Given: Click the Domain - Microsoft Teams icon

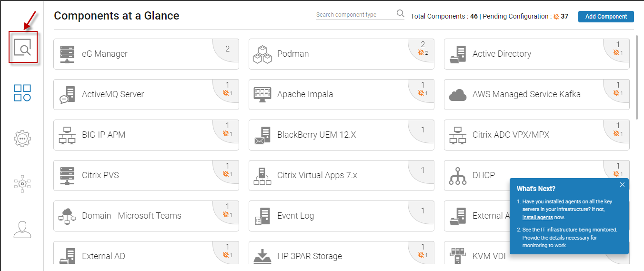Looking at the screenshot, I should click(67, 216).
